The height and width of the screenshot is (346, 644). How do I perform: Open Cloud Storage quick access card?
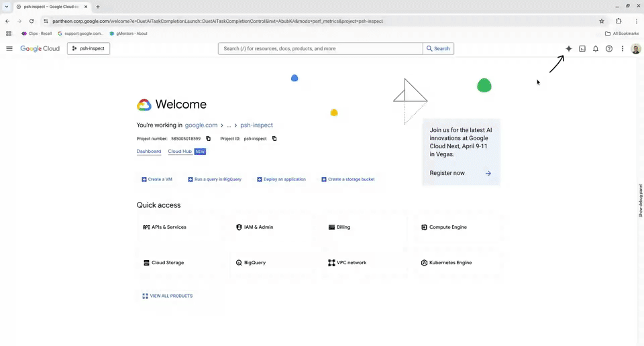coord(180,263)
